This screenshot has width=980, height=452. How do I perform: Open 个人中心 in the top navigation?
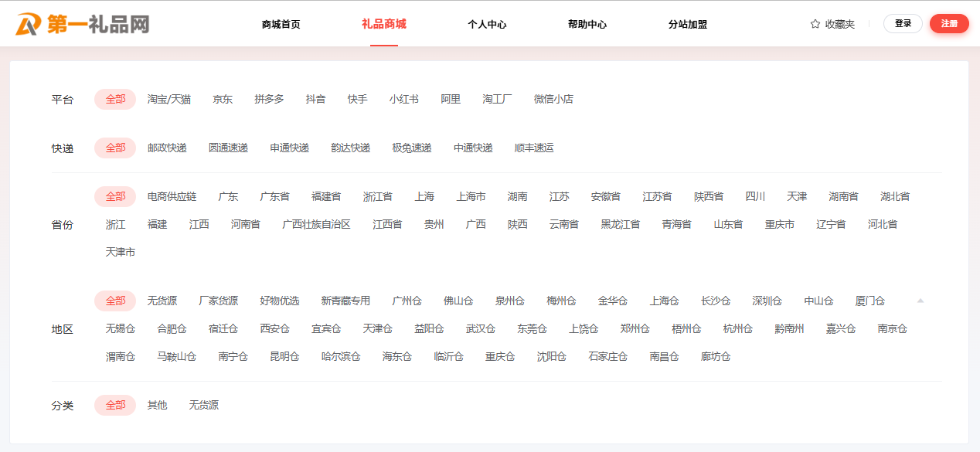(x=487, y=24)
